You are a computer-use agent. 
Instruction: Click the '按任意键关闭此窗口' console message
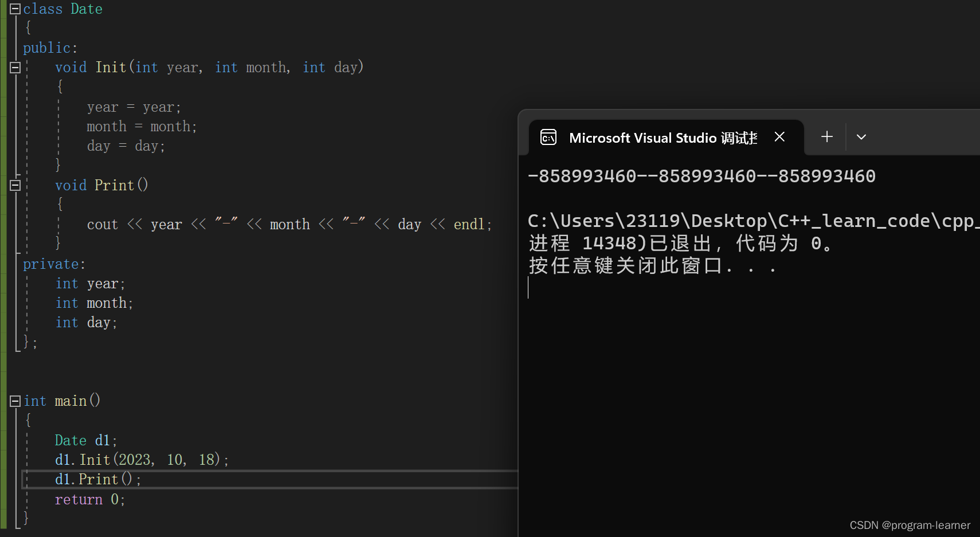[653, 266]
